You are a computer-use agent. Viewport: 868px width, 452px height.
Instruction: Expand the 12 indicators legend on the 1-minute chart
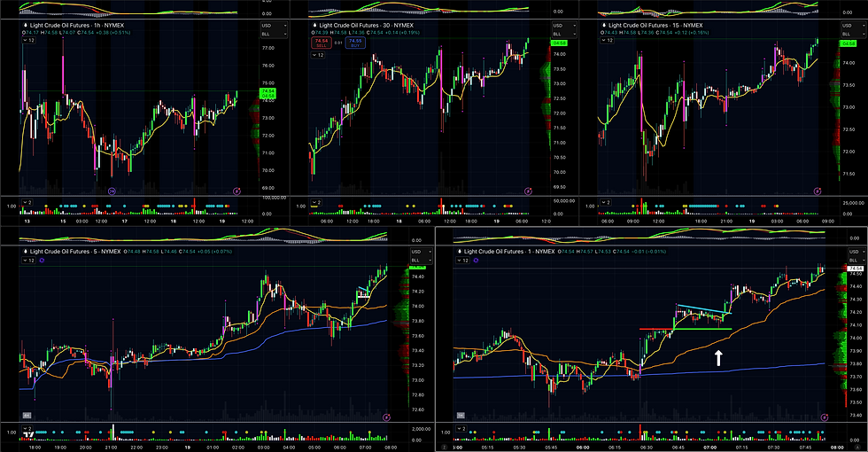(462, 261)
